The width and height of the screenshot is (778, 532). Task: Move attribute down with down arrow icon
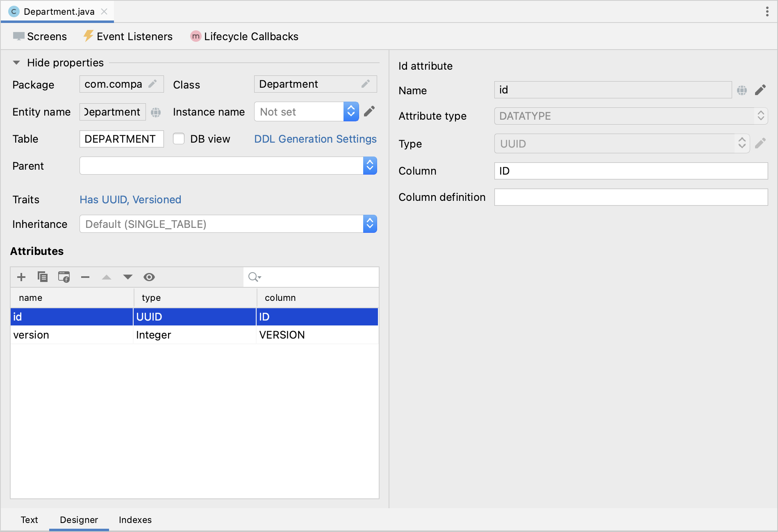128,277
